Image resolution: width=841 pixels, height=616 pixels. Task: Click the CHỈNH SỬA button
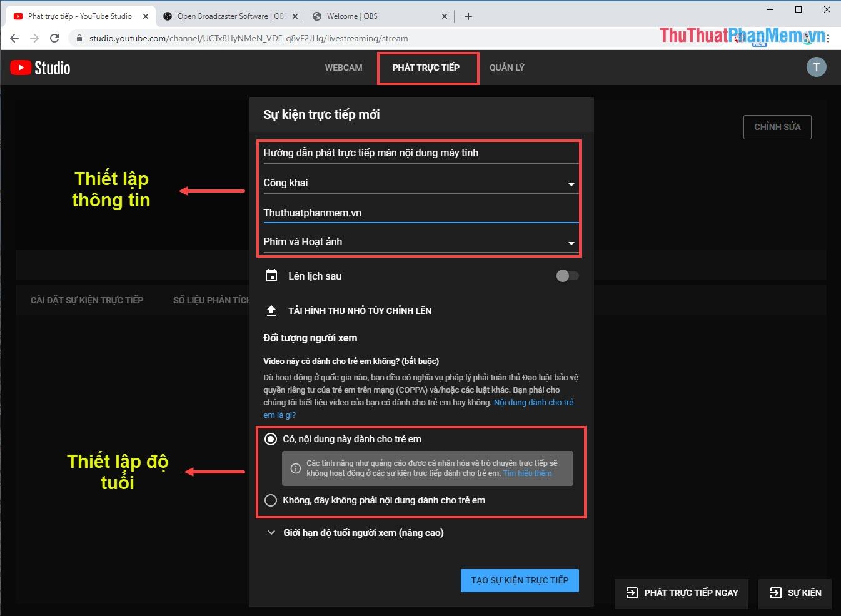pyautogui.click(x=777, y=127)
